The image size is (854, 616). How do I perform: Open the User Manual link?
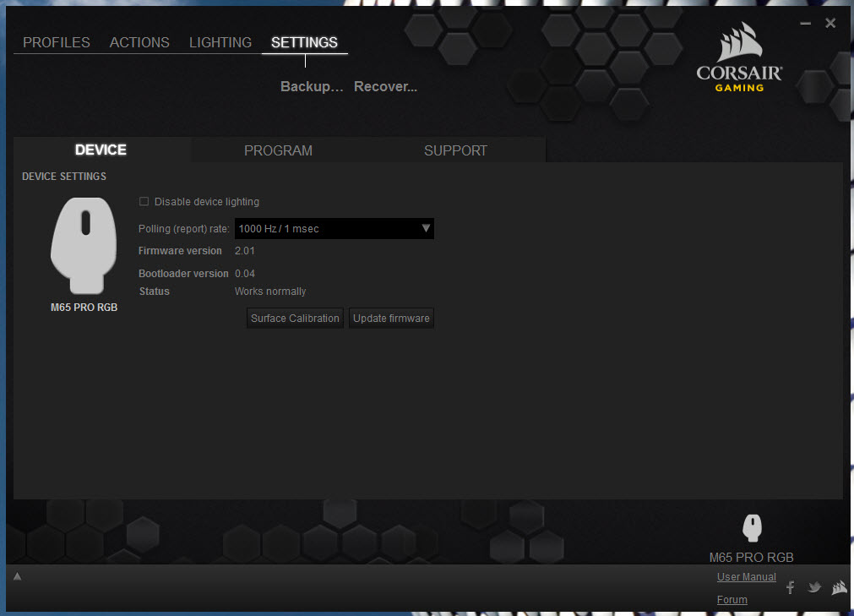(746, 577)
